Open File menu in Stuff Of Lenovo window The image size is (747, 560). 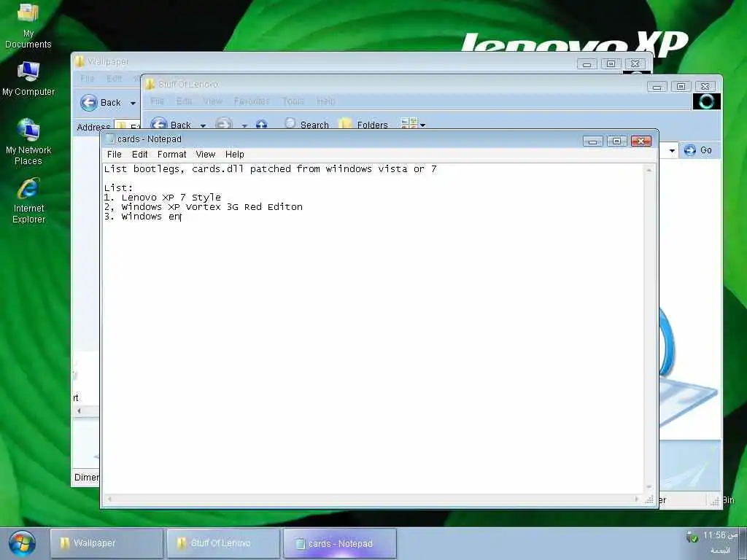pyautogui.click(x=157, y=101)
